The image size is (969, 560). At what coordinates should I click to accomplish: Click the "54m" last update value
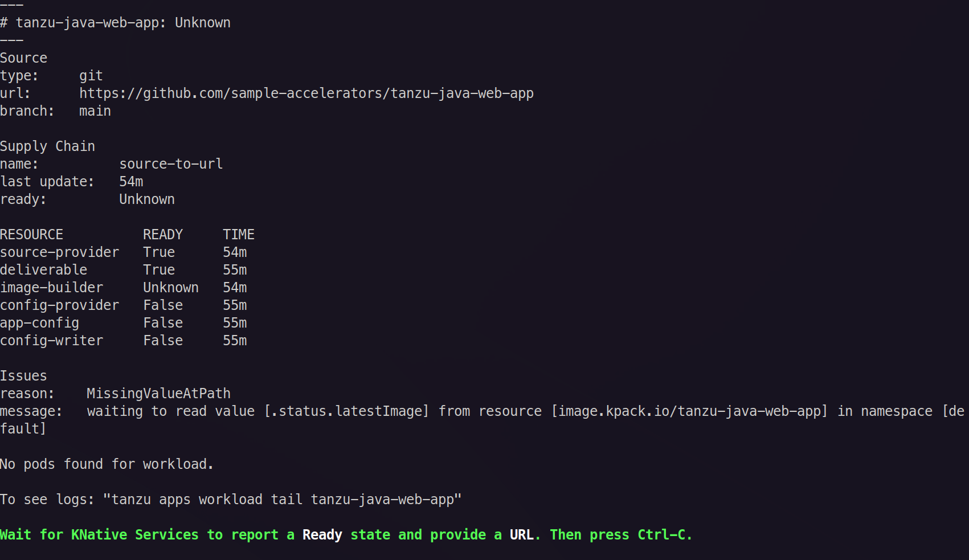(132, 182)
